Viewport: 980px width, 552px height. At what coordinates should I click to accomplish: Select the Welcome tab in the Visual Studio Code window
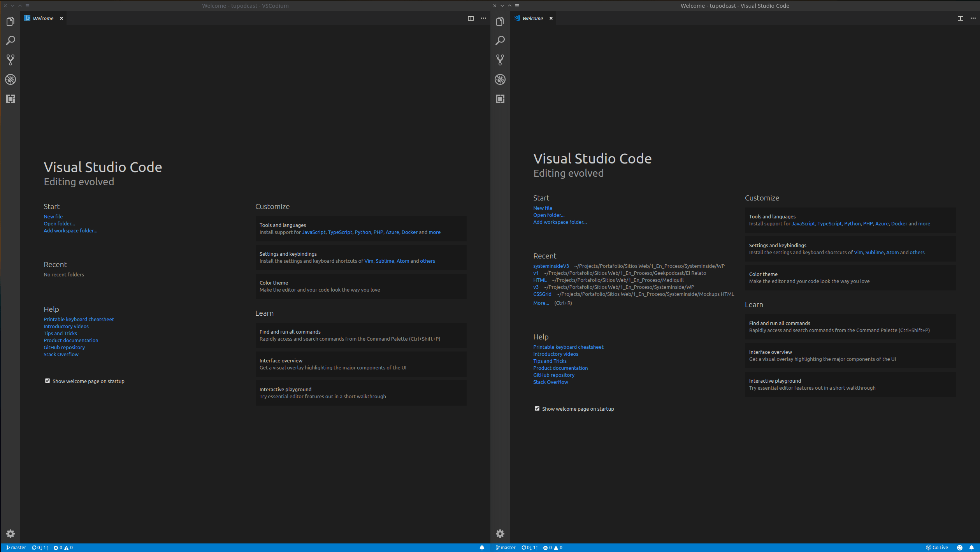click(532, 18)
